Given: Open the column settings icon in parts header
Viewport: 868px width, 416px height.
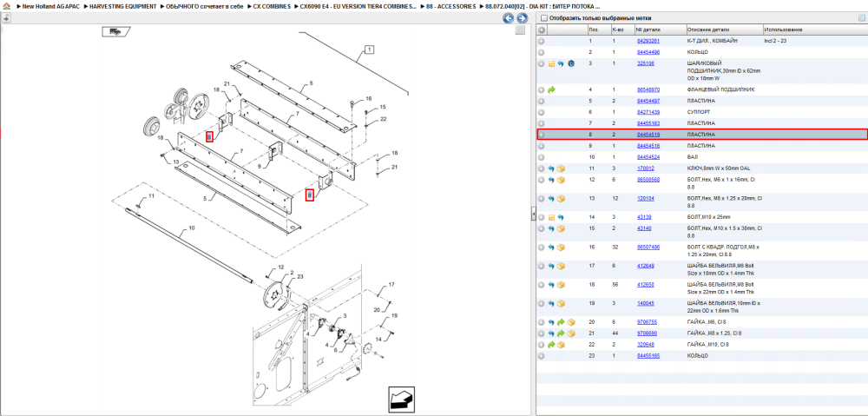Looking at the screenshot, I should [x=861, y=17].
